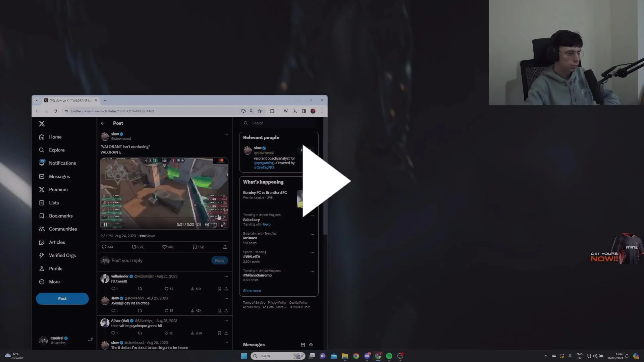Expand the Messages drawer chevrons

coord(311,345)
